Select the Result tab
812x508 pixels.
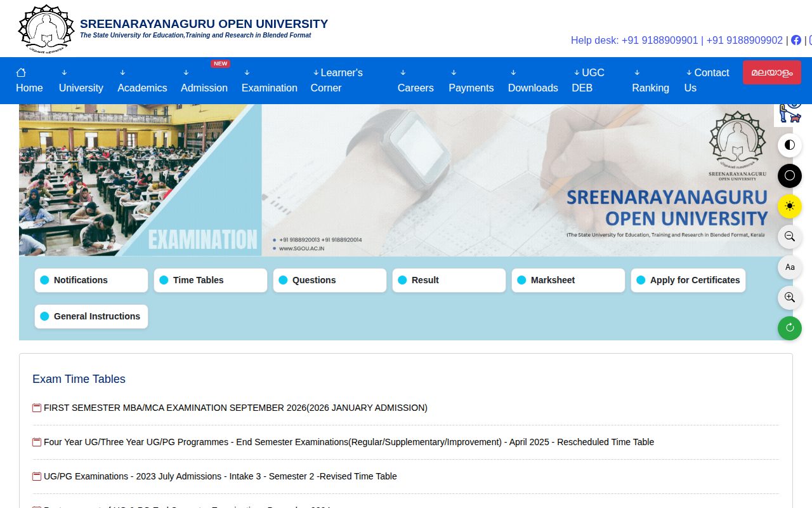coord(449,280)
